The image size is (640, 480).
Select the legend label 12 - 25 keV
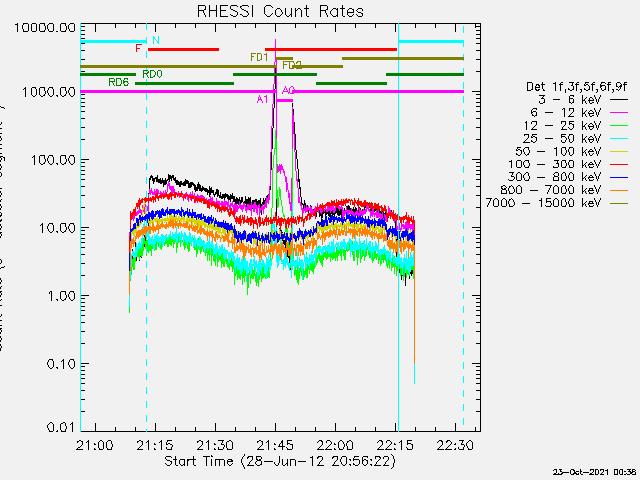[x=562, y=126]
